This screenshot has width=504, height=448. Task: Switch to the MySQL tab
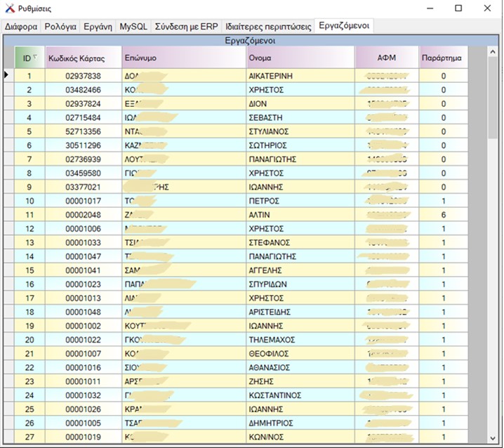click(133, 26)
